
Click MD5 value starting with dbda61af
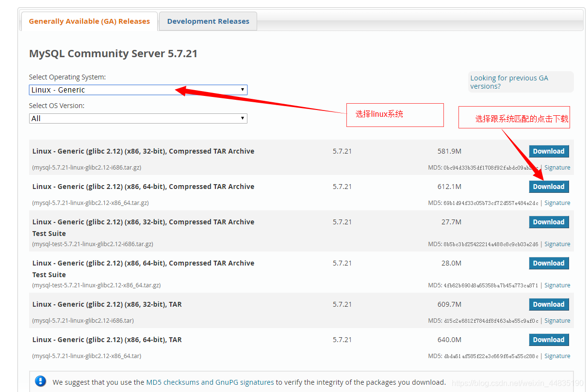tap(491, 357)
